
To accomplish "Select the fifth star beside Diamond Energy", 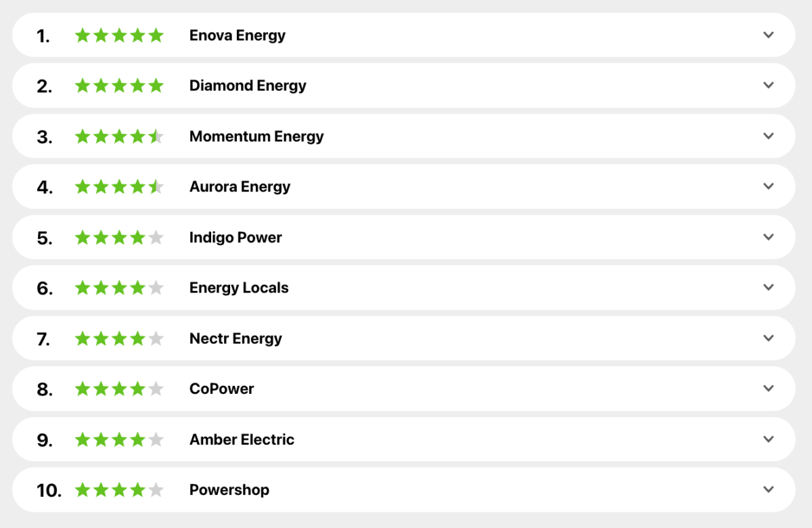I will click(x=157, y=85).
